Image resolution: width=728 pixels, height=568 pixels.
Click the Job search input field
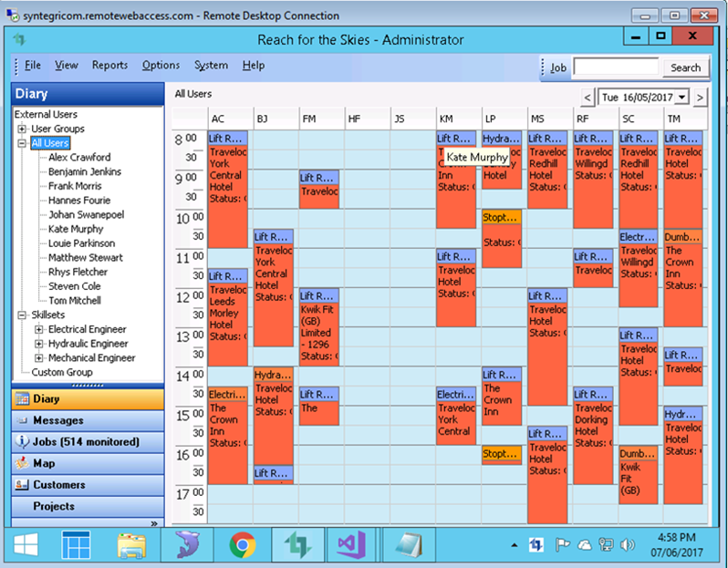[616, 67]
